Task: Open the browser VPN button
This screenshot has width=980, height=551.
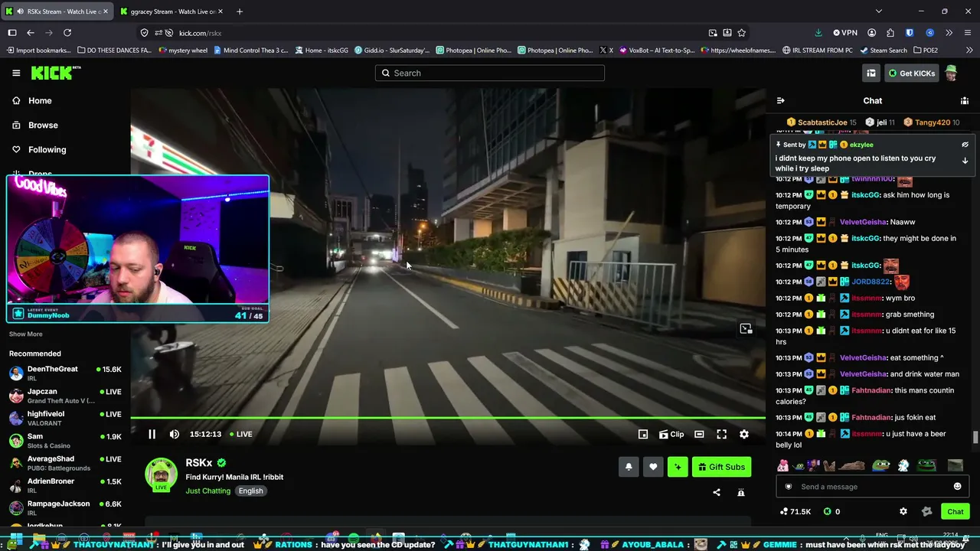Action: pyautogui.click(x=846, y=33)
